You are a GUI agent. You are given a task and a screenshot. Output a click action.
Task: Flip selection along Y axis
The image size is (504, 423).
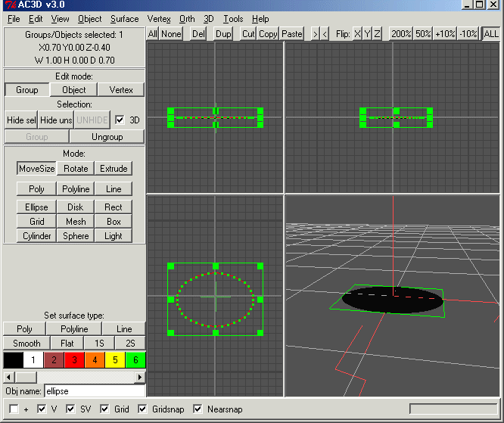[x=367, y=34]
